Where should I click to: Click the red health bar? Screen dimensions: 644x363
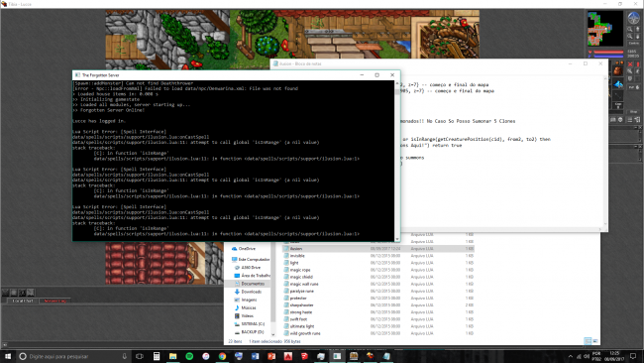coord(608,53)
